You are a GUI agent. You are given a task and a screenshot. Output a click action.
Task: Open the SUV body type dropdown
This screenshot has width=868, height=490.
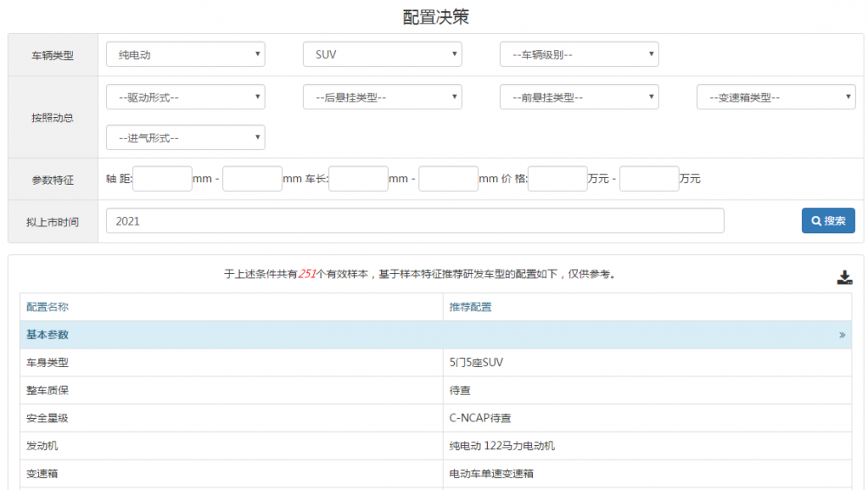382,55
